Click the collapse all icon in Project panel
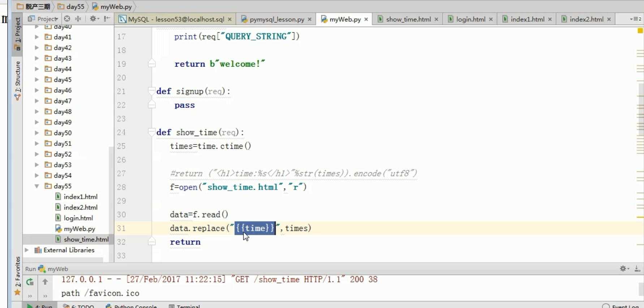Image resolution: width=644 pixels, height=308 pixels. click(78, 19)
